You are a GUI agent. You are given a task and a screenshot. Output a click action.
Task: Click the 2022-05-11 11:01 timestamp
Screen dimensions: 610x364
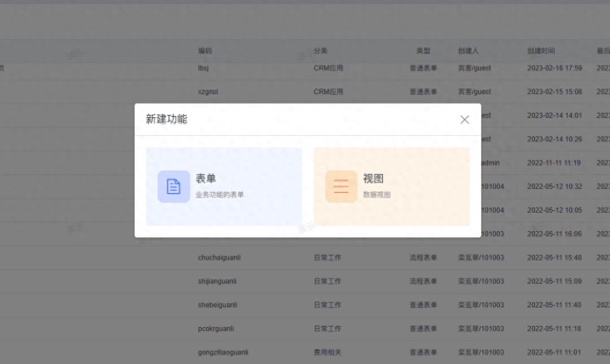555,352
